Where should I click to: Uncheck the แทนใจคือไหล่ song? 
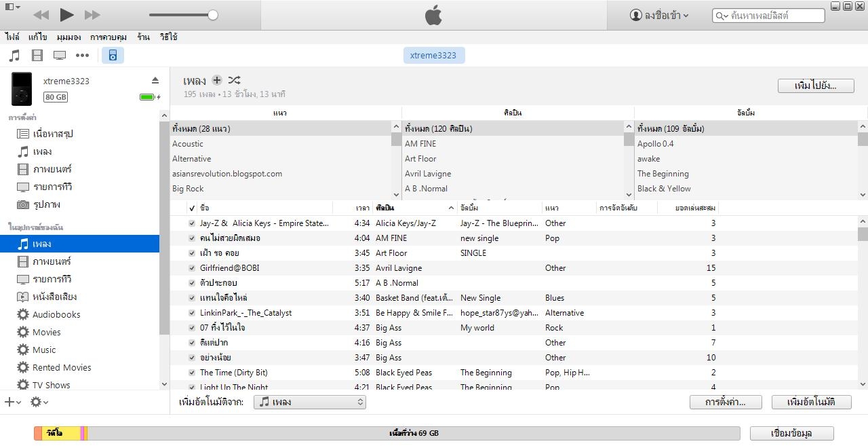(192, 297)
